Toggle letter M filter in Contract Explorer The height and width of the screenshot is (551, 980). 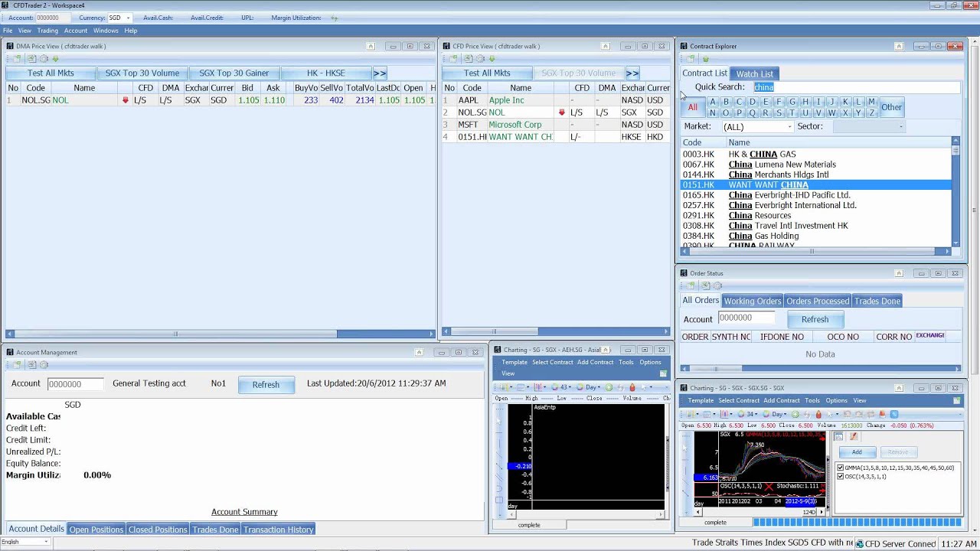[871, 102]
